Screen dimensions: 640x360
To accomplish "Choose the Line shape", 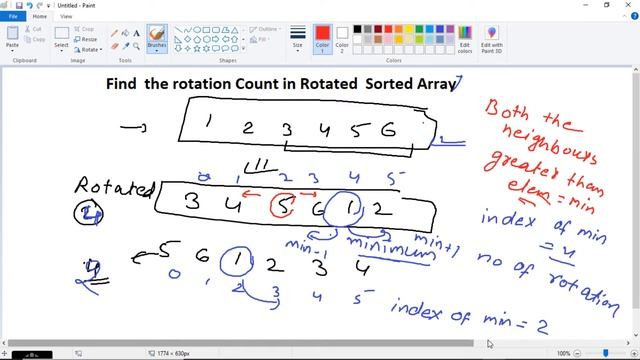I will [178, 30].
